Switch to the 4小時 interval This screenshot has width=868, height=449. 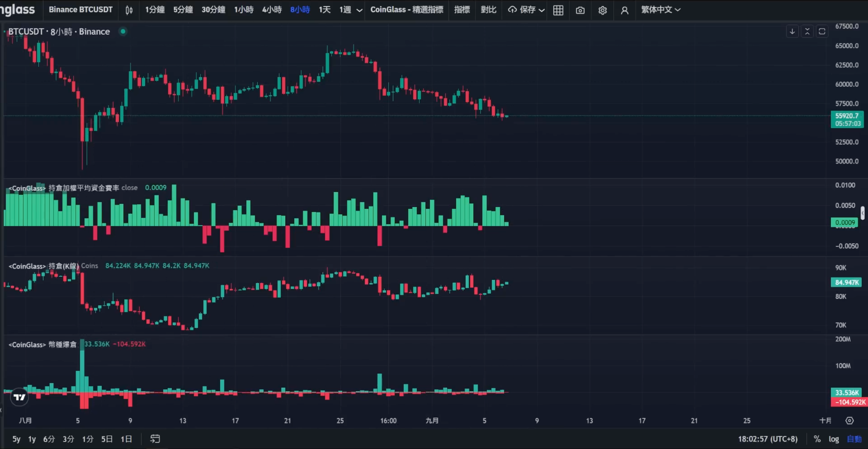pos(272,10)
